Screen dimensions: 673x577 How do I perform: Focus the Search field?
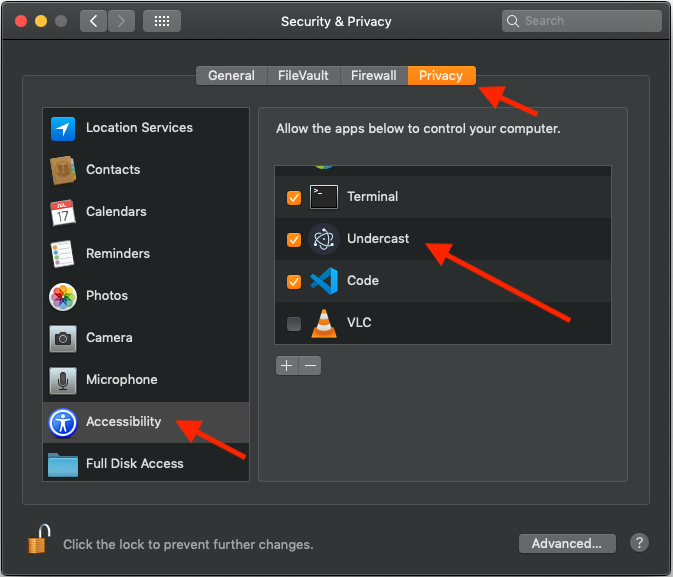(582, 21)
